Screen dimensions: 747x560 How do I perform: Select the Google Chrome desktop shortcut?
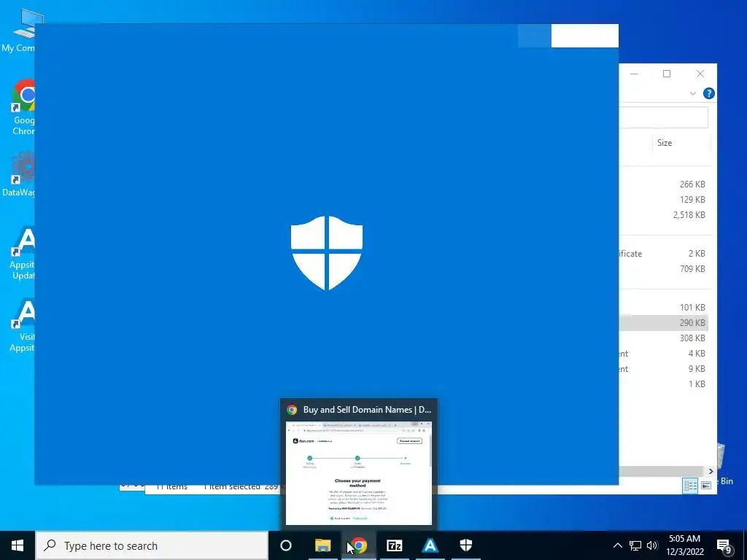(x=23, y=107)
